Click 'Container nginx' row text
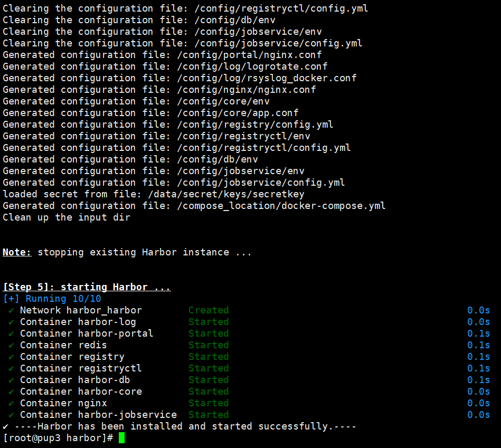 (63, 403)
